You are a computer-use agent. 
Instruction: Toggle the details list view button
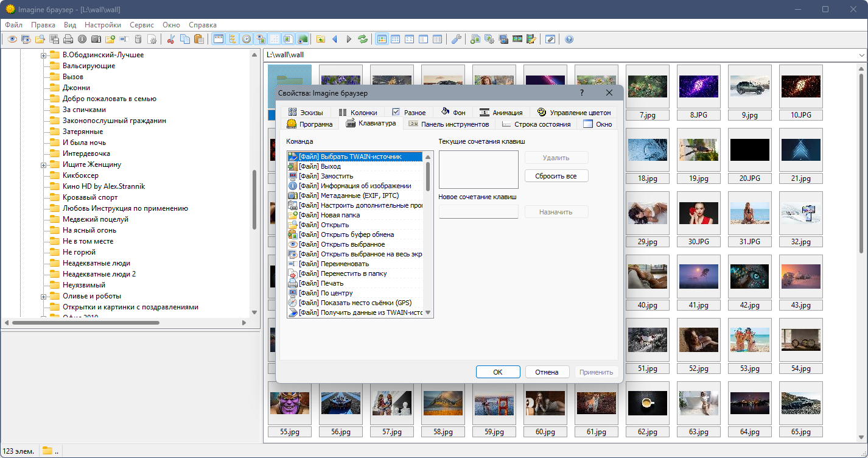(437, 40)
